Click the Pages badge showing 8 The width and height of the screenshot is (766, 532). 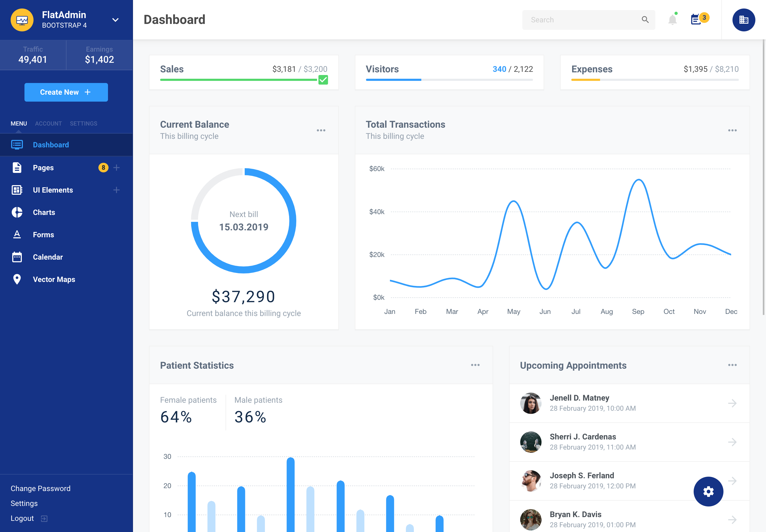[x=103, y=168]
